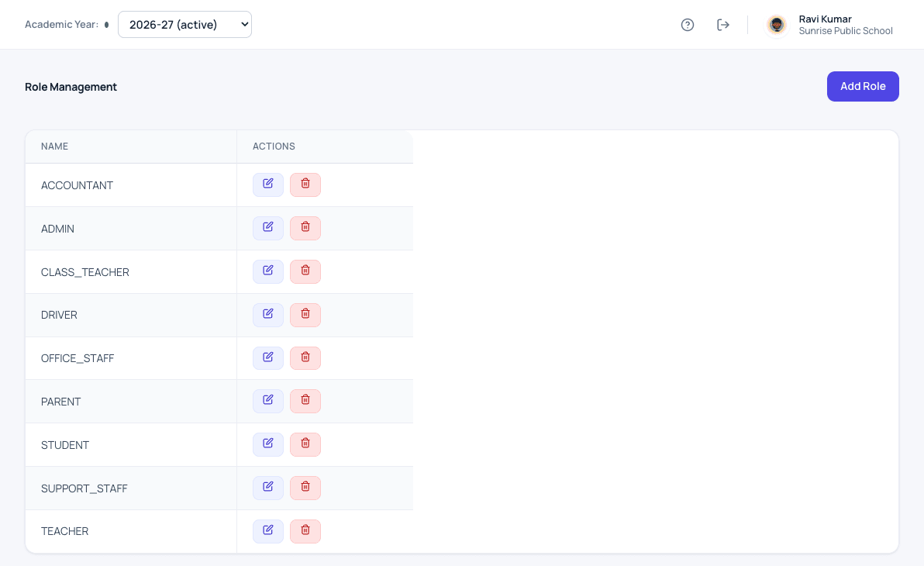Select the STUDENT role name

65,445
